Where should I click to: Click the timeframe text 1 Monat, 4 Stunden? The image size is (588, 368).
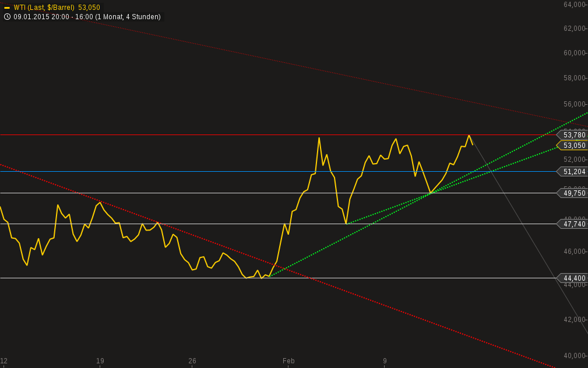tap(128, 17)
